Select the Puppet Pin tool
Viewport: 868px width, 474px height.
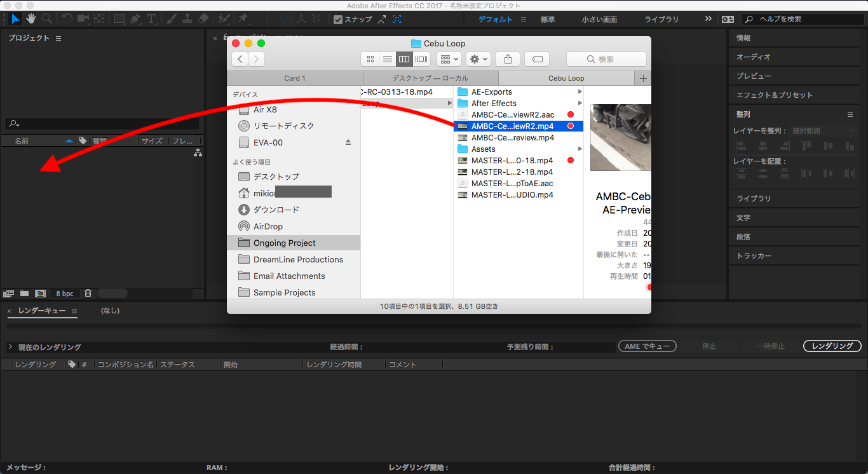[x=243, y=19]
